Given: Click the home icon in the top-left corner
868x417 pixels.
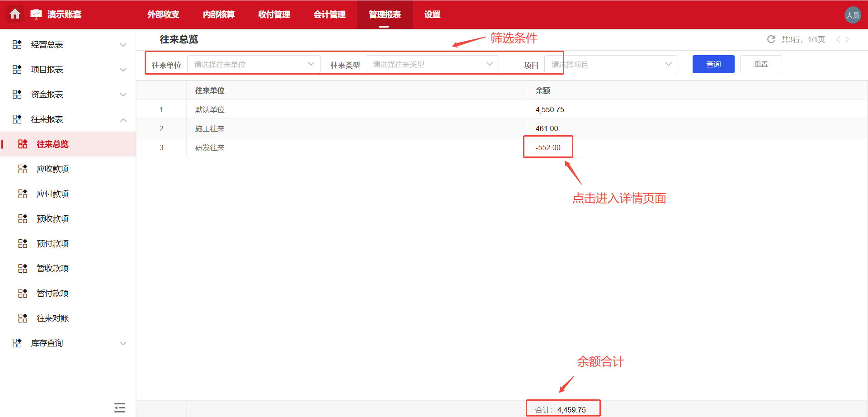Looking at the screenshot, I should [x=15, y=14].
